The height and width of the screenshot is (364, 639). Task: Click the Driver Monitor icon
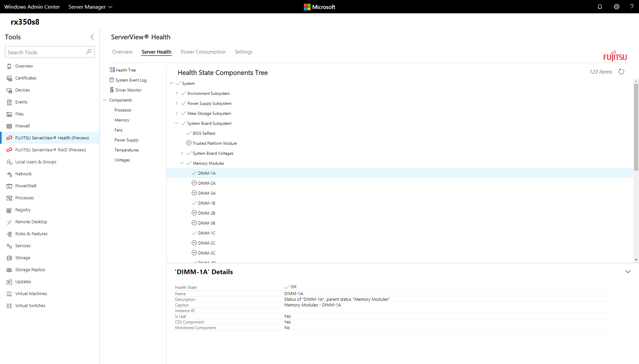click(111, 90)
